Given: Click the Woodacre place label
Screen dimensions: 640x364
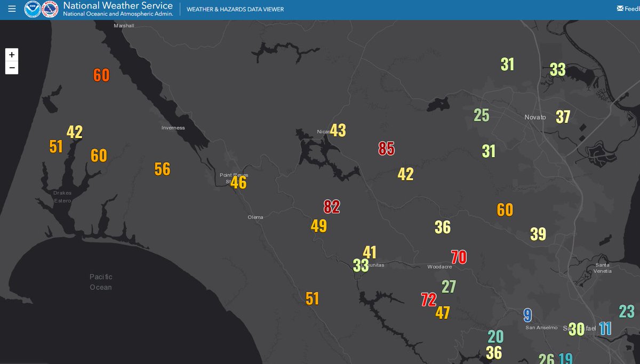Looking at the screenshot, I should pos(440,266).
